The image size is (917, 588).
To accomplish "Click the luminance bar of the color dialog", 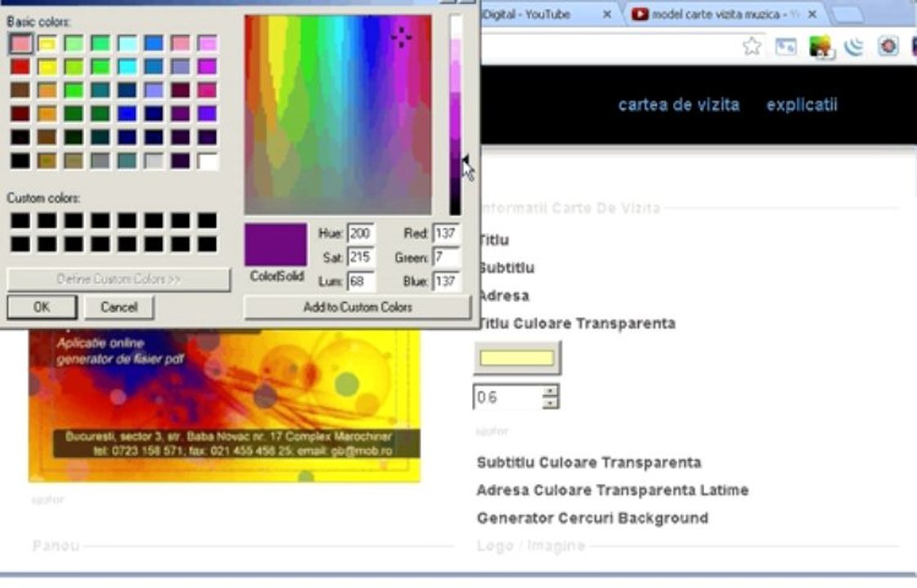I will [x=455, y=114].
